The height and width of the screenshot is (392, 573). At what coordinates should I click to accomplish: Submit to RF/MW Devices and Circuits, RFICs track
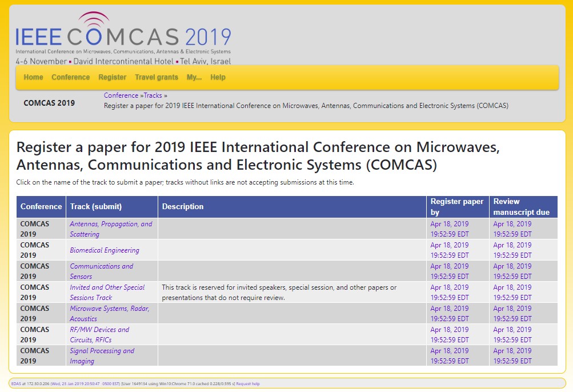99,335
